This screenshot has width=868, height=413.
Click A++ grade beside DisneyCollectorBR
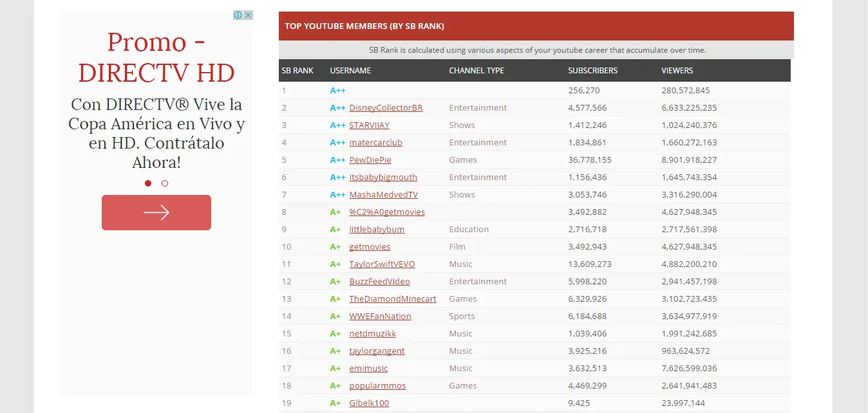(337, 107)
